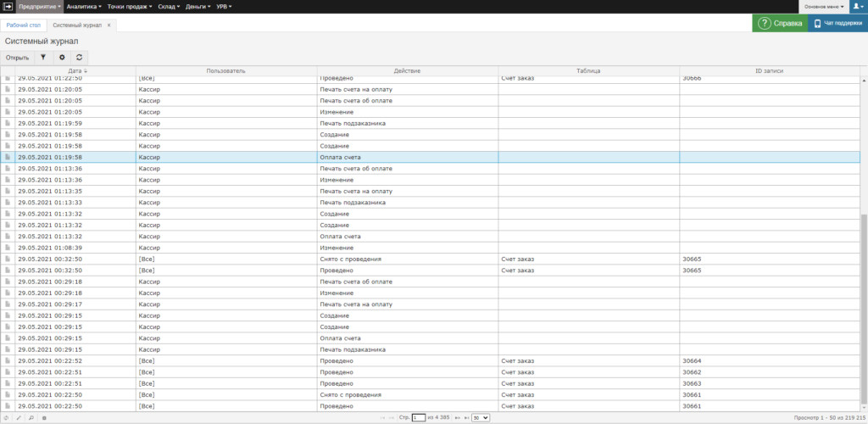Click the sidebar toggle arrow icon
Screen dimensions: 868x424
(x=7, y=6)
